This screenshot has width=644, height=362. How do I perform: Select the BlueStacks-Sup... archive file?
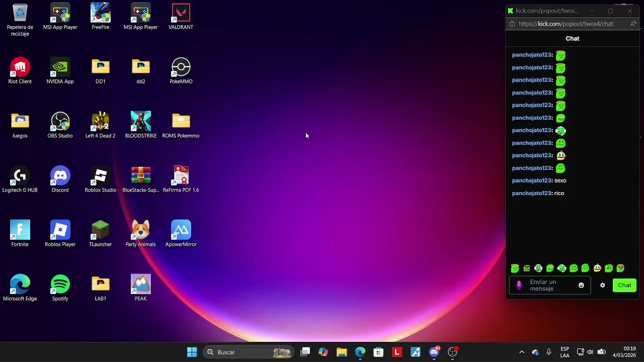pos(140,179)
